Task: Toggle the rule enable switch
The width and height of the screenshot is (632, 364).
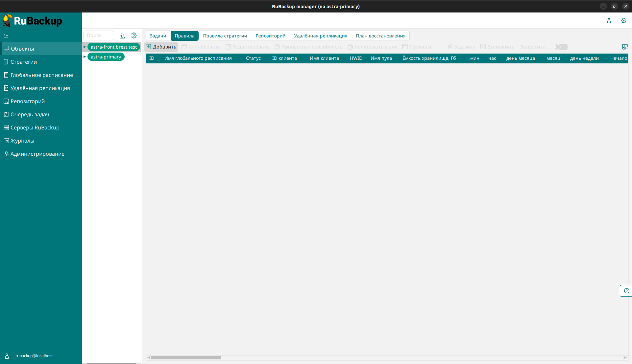Action: click(x=561, y=47)
